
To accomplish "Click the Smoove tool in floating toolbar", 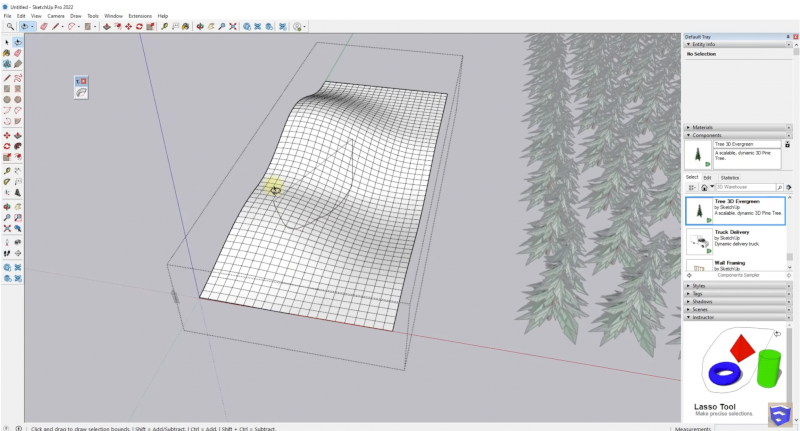I will (81, 92).
